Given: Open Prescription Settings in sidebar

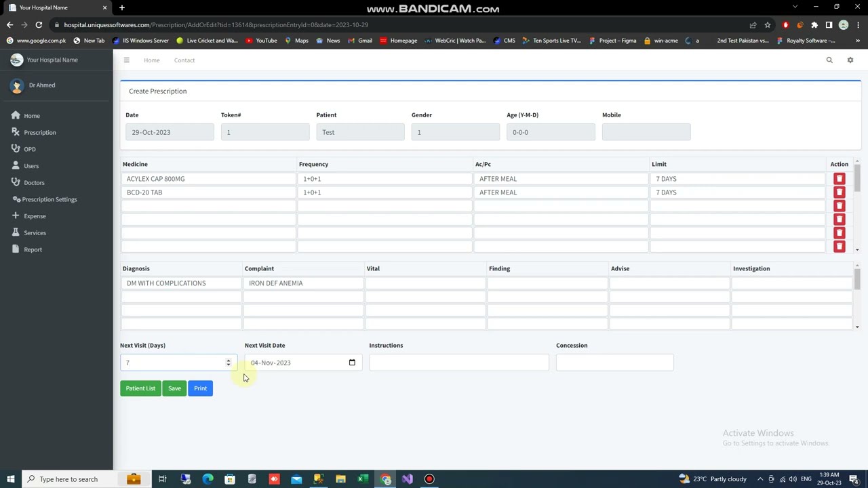Looking at the screenshot, I should click(50, 199).
